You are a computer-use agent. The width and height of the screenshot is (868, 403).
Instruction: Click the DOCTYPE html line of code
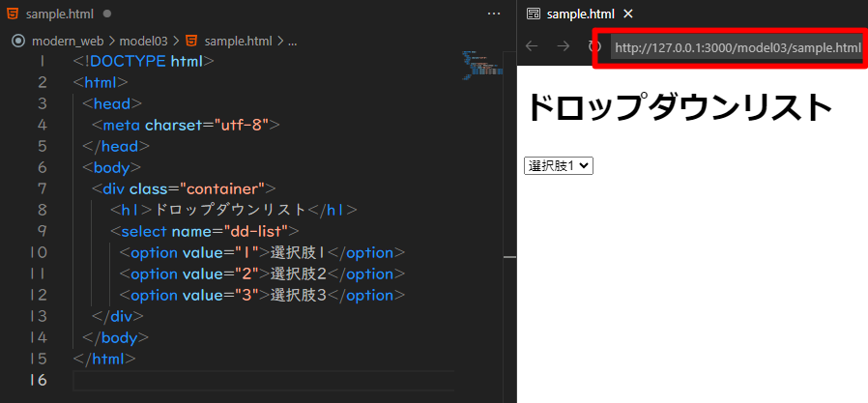143,61
